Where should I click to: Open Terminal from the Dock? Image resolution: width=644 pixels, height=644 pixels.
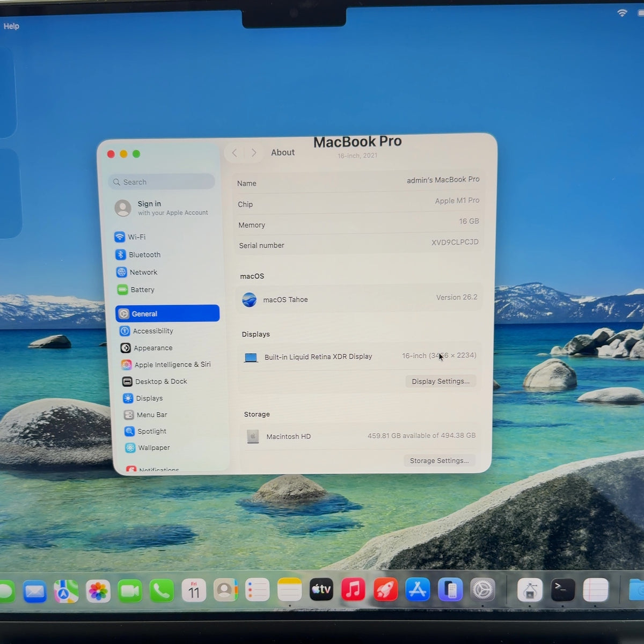(x=562, y=590)
